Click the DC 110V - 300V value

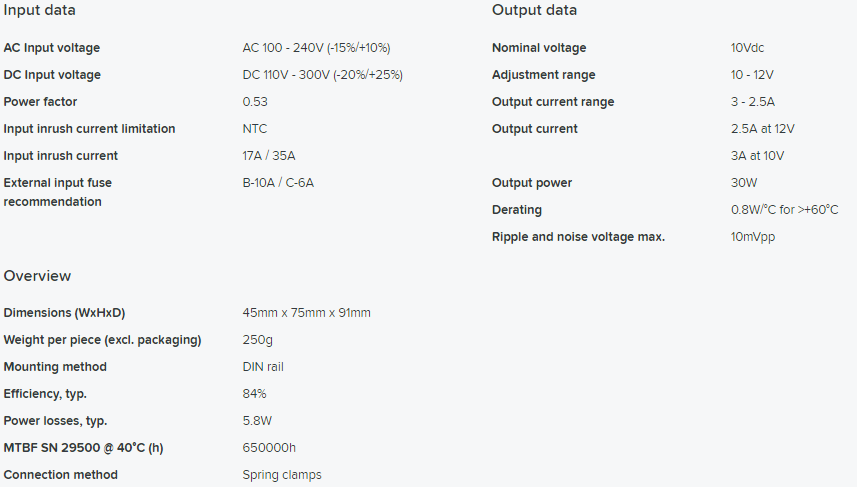click(322, 75)
